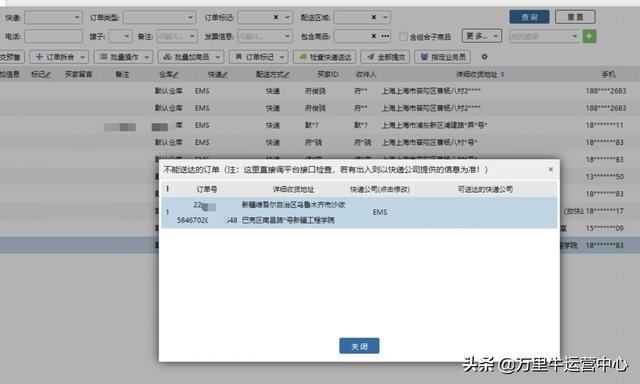Open the 订单标记 toolbar dropdown

click(x=259, y=57)
